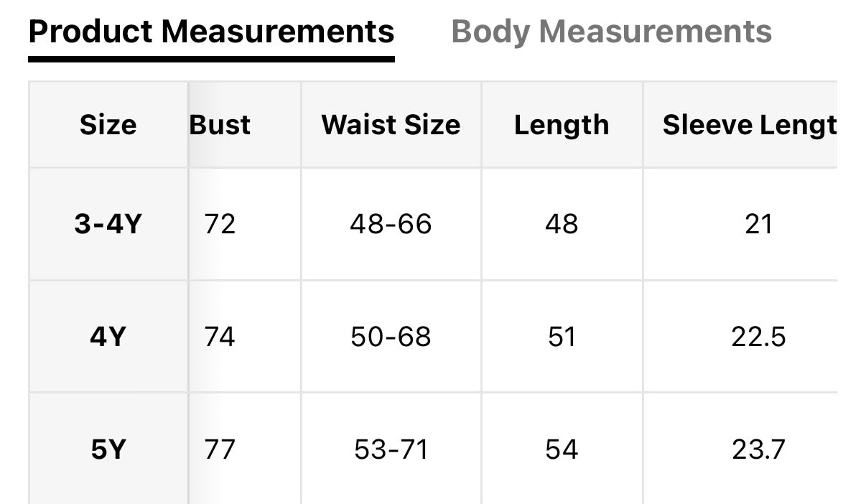Viewport: 866px width, 504px height.
Task: Click the Waist Size column header
Action: [391, 125]
